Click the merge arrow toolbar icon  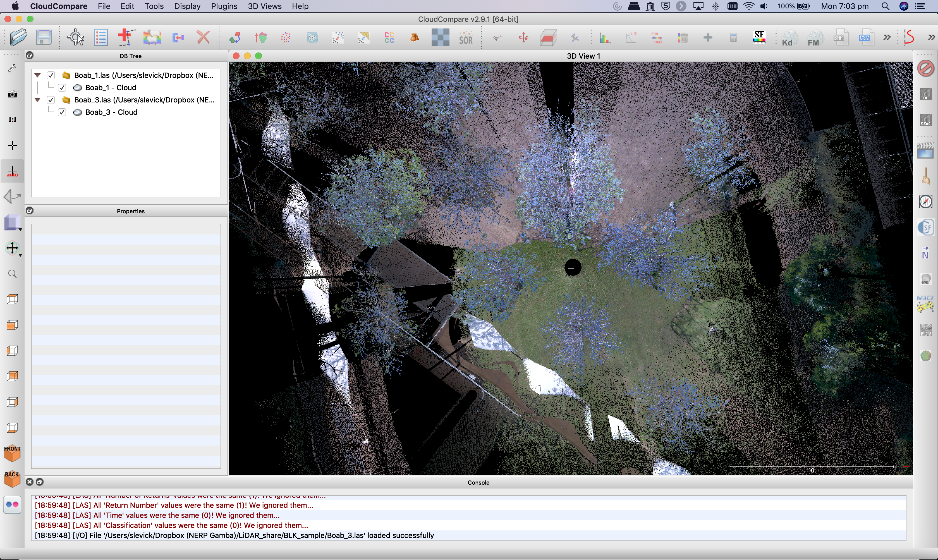(178, 37)
